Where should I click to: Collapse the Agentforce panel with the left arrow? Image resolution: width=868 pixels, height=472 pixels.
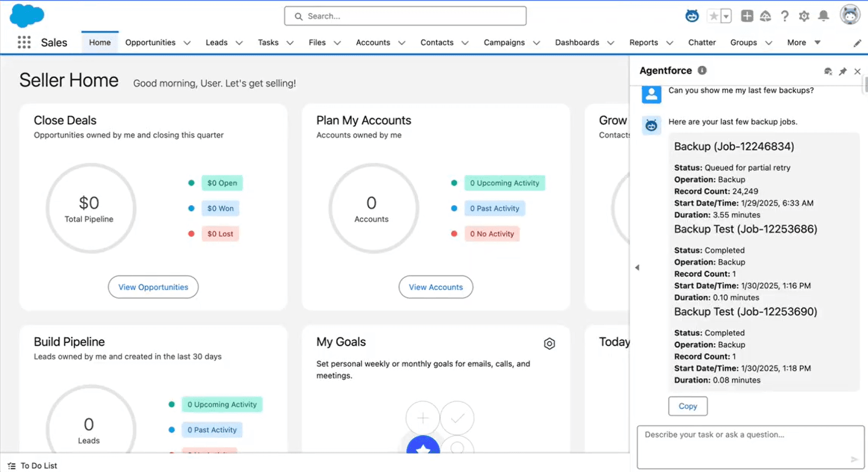[637, 267]
